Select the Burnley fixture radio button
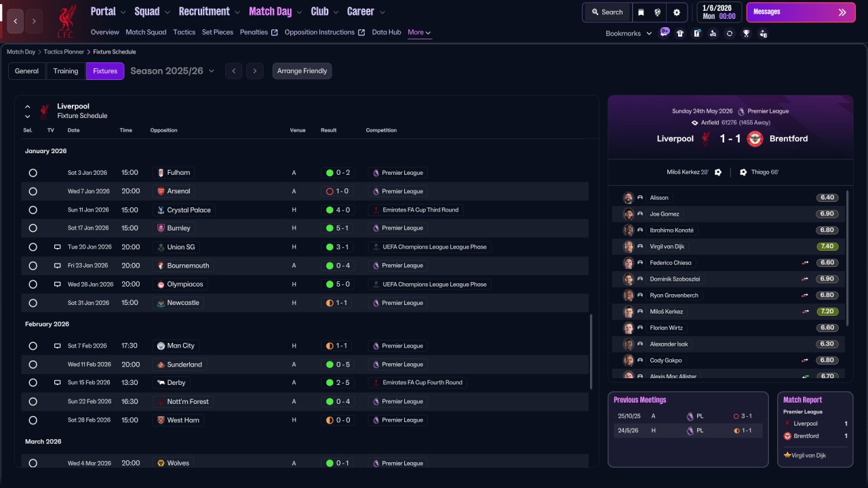Image resolution: width=868 pixels, height=488 pixels. (33, 228)
